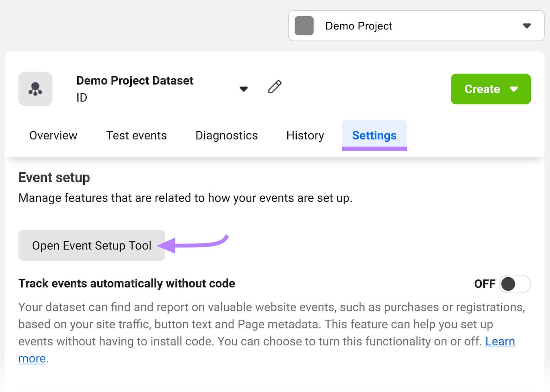Click the Demo Project Dataset title

[x=134, y=80]
